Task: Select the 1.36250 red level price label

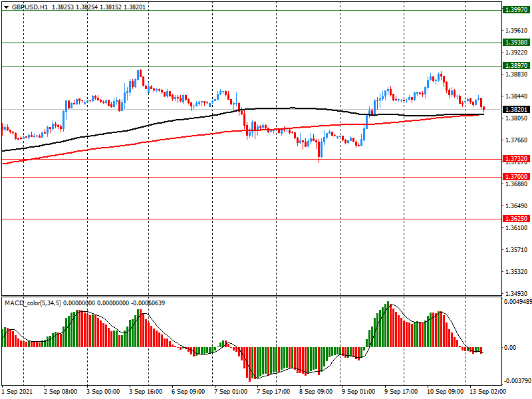Action: coord(516,219)
